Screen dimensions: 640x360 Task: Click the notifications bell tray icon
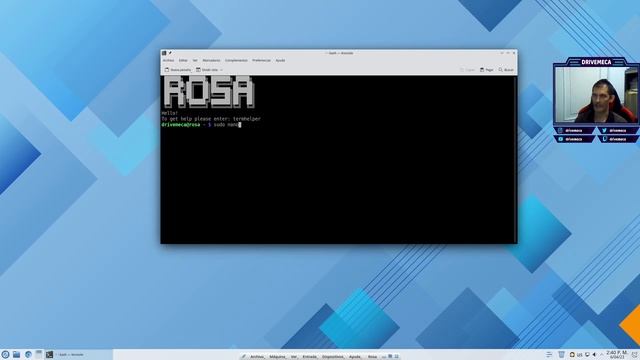pos(572,355)
